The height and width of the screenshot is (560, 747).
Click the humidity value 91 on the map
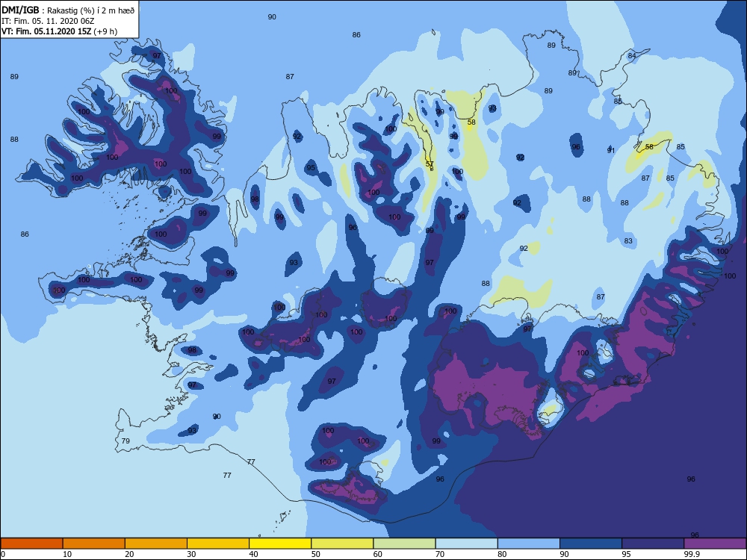coord(611,151)
